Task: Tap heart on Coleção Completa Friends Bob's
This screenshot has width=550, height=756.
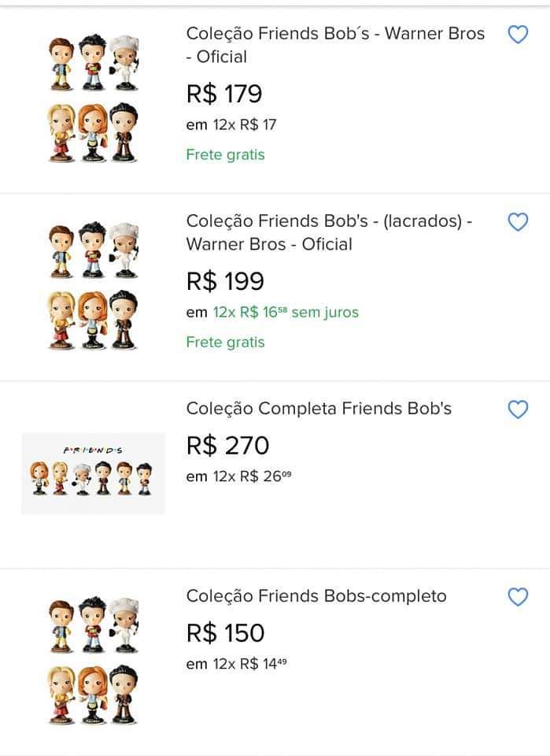Action: click(518, 409)
